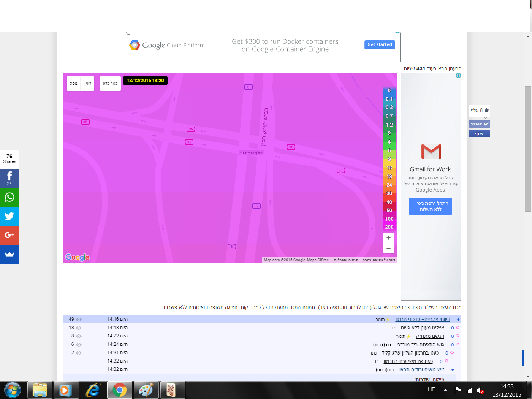Image resolution: width=532 pixels, height=399 pixels.
Task: Open the HE input language selector
Action: tap(431, 389)
